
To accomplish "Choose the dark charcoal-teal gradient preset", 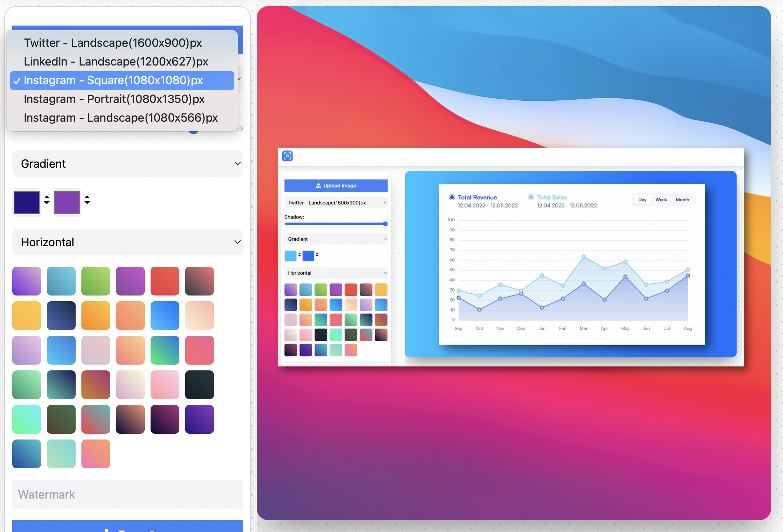I will [200, 385].
